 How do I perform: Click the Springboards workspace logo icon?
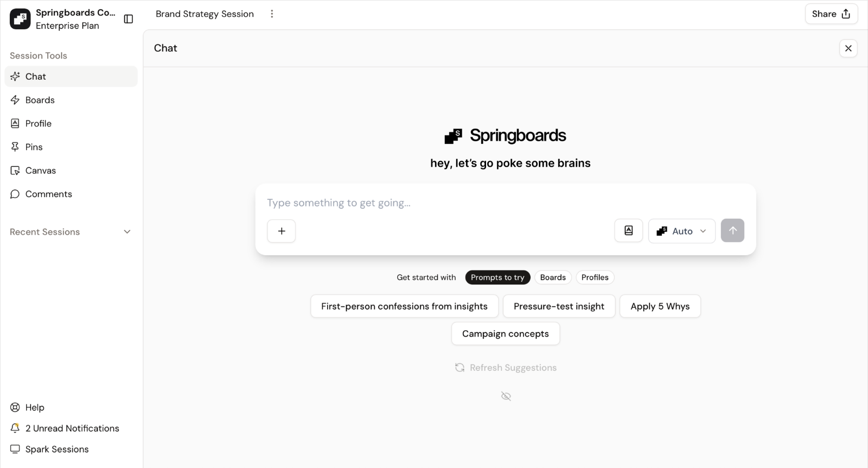[20, 19]
